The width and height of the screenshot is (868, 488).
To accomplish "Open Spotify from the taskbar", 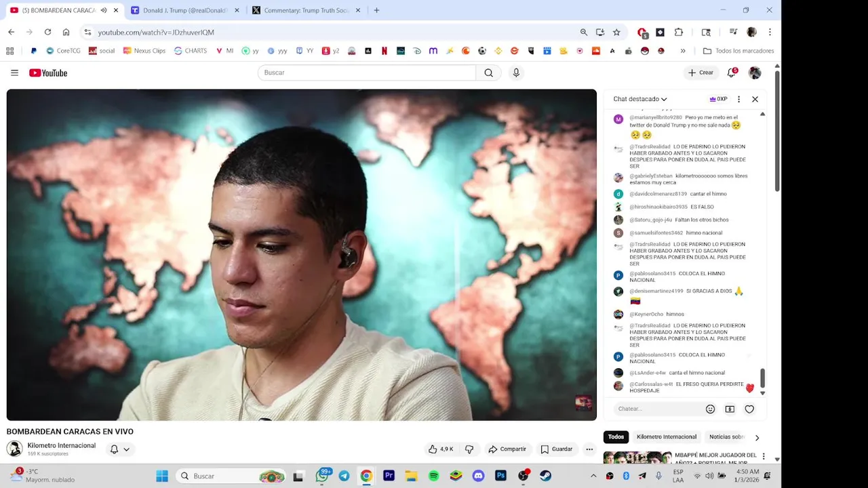I will click(x=433, y=476).
